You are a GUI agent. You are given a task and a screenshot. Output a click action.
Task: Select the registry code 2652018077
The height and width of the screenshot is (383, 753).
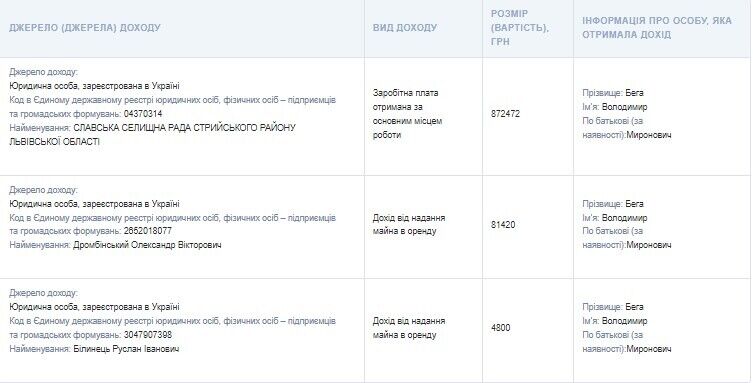(x=147, y=231)
